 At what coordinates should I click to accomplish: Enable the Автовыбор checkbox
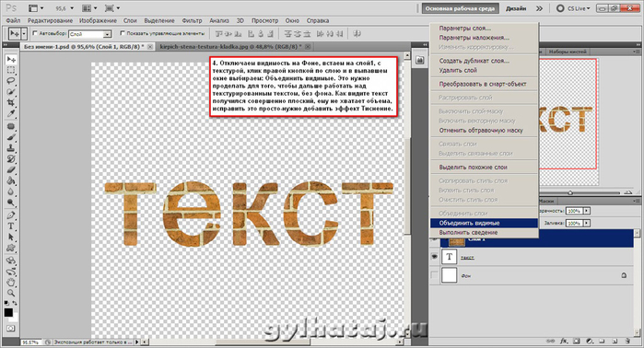[35, 33]
